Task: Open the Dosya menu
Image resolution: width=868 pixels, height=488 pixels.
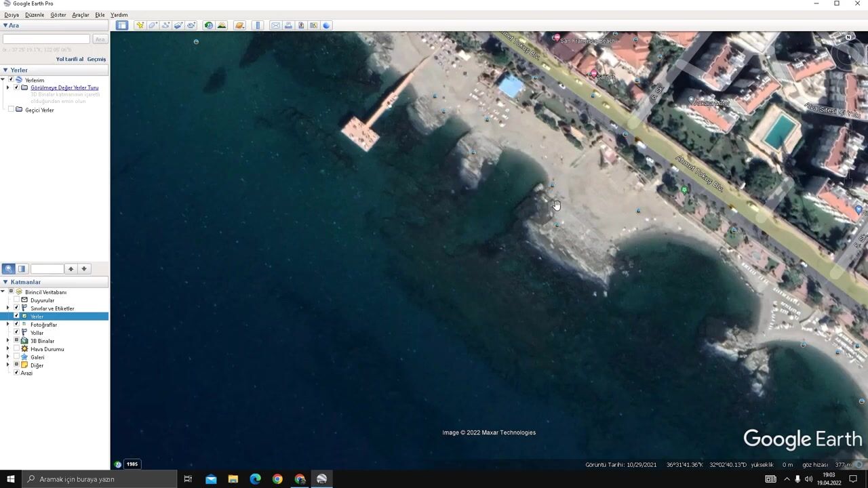Action: (12, 15)
